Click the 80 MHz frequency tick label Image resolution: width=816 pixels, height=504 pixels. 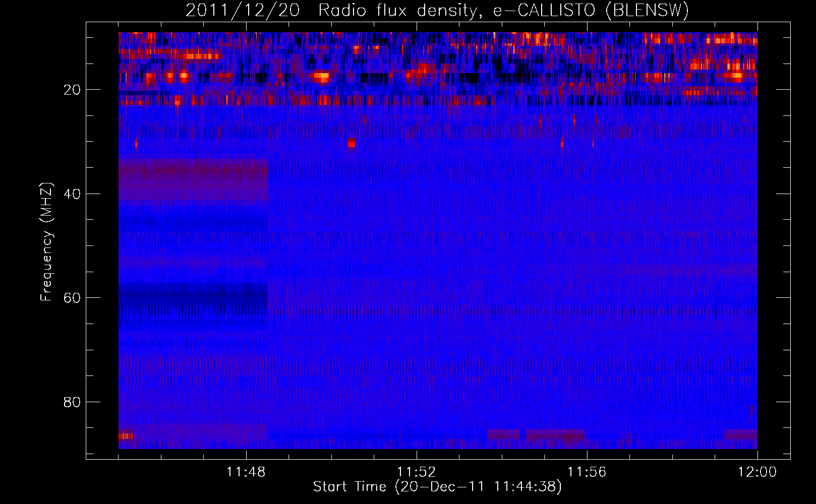(x=73, y=402)
